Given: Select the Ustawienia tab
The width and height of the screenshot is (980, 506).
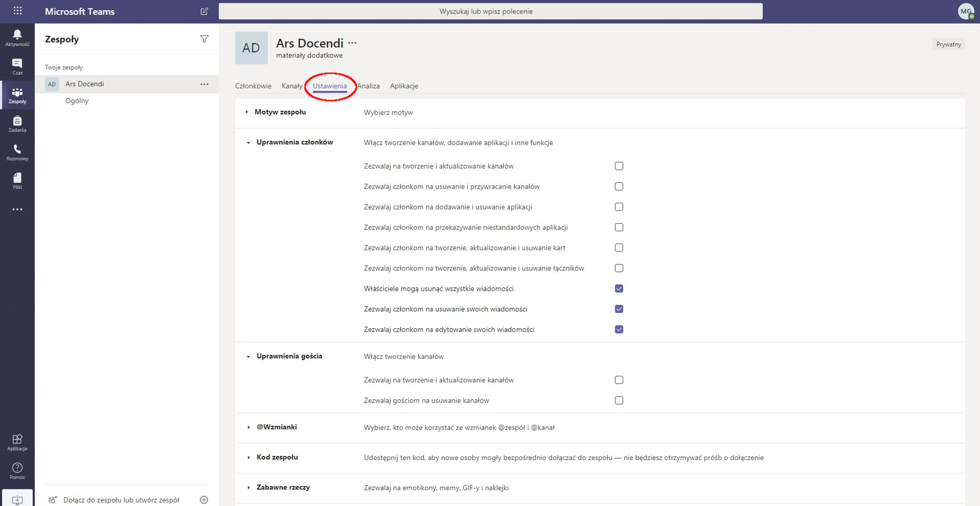Looking at the screenshot, I should pyautogui.click(x=330, y=86).
